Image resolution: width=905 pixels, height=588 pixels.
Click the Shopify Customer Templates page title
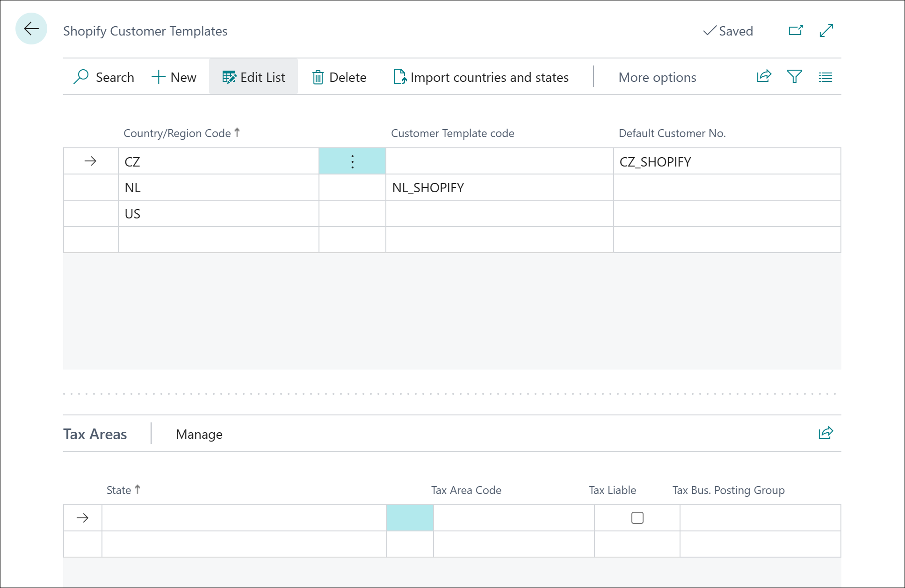[x=145, y=31]
